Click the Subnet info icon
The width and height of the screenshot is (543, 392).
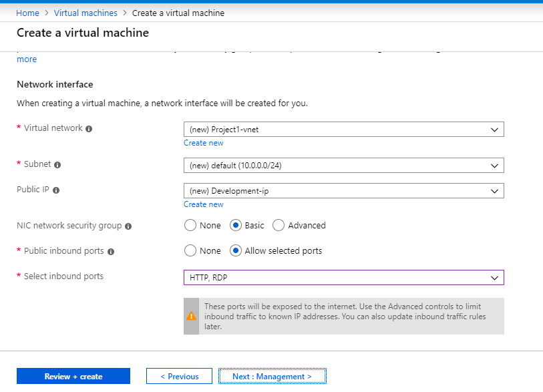point(57,165)
